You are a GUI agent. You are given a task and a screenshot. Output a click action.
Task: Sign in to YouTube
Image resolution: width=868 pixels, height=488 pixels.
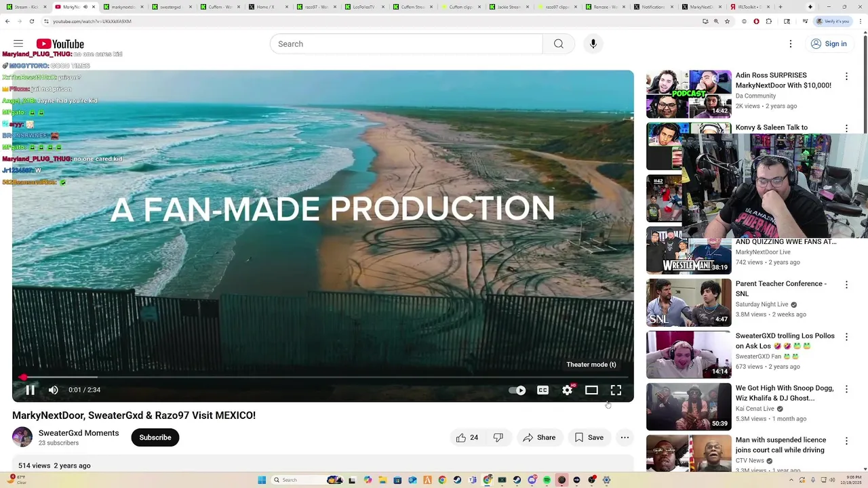pos(829,44)
